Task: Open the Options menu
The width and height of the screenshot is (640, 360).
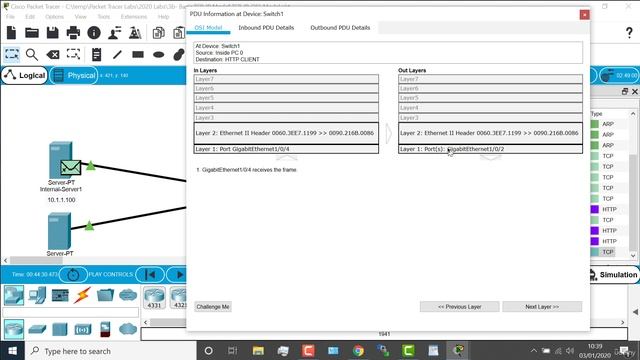Action: [54, 17]
